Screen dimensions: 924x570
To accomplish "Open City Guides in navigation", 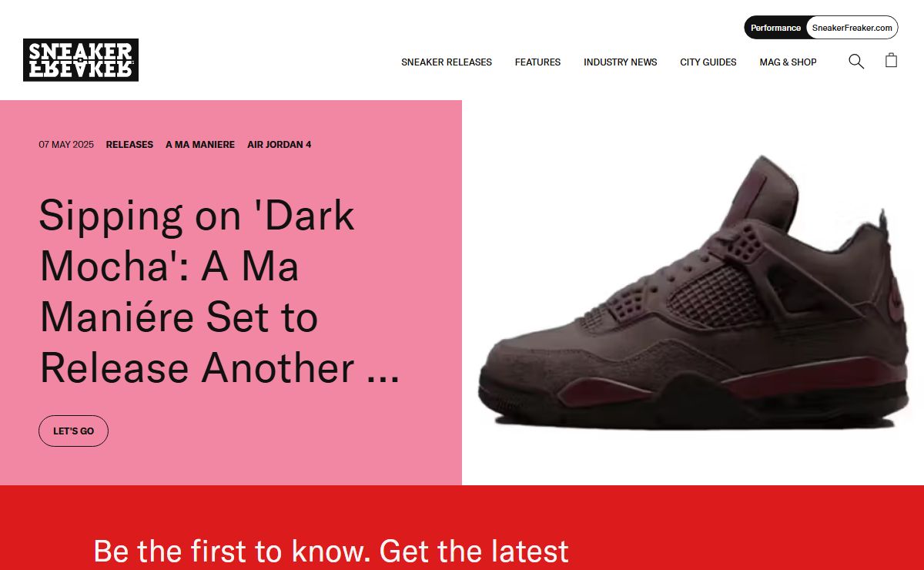I will (x=708, y=62).
